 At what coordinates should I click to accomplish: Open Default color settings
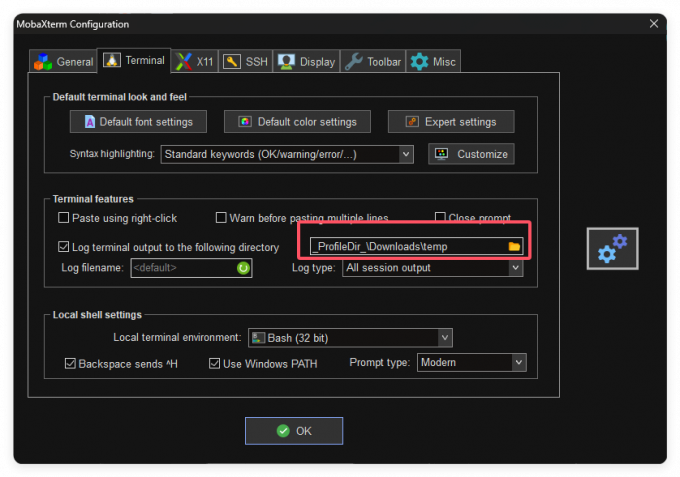tap(297, 122)
